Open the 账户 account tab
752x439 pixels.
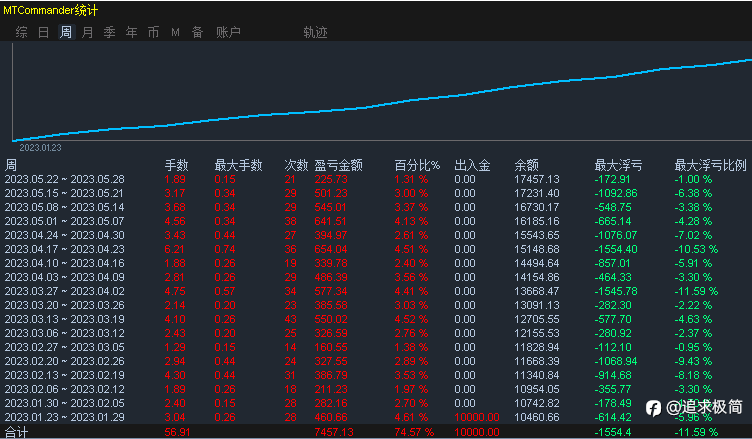pyautogui.click(x=228, y=32)
